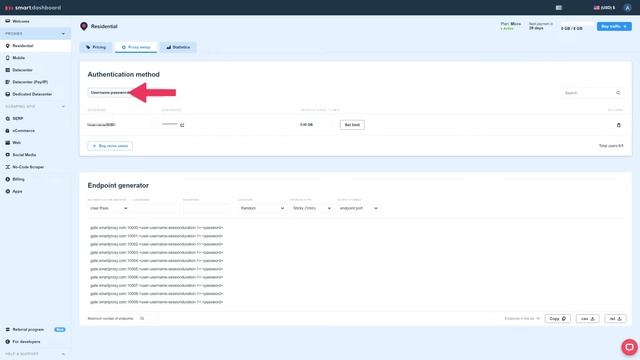Download endpoints as .txt

click(615, 318)
